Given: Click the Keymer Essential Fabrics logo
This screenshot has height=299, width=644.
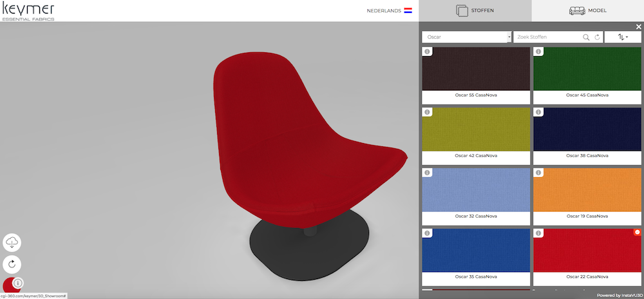Looking at the screenshot, I should coord(28,11).
